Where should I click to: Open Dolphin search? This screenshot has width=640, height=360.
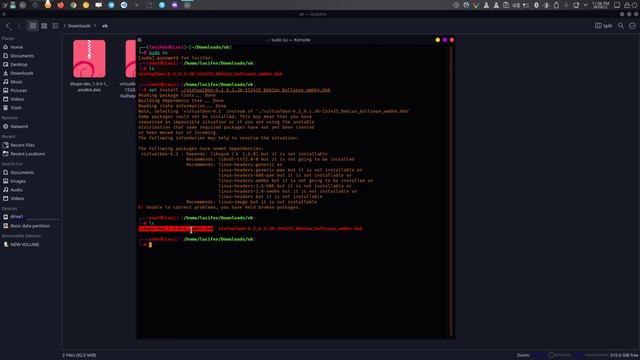(x=621, y=26)
